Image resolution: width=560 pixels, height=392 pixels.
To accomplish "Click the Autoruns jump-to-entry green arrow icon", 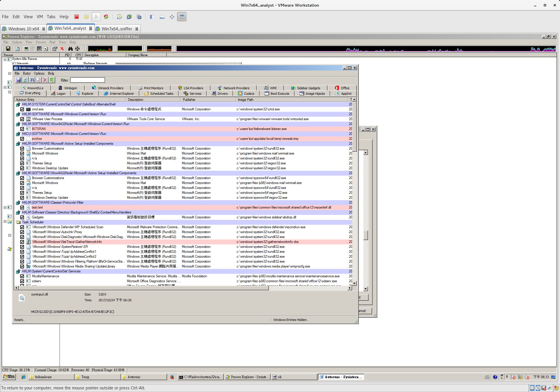I will tap(52, 80).
